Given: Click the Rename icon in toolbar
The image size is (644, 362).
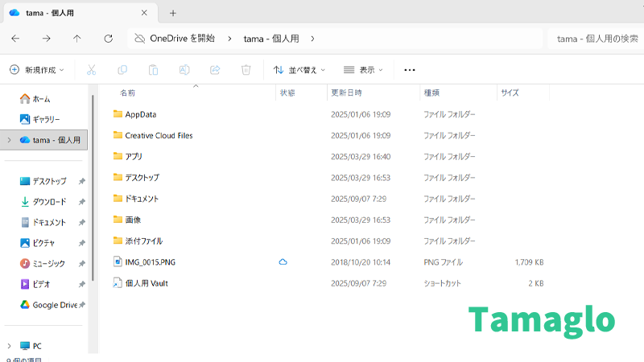Looking at the screenshot, I should (x=184, y=70).
